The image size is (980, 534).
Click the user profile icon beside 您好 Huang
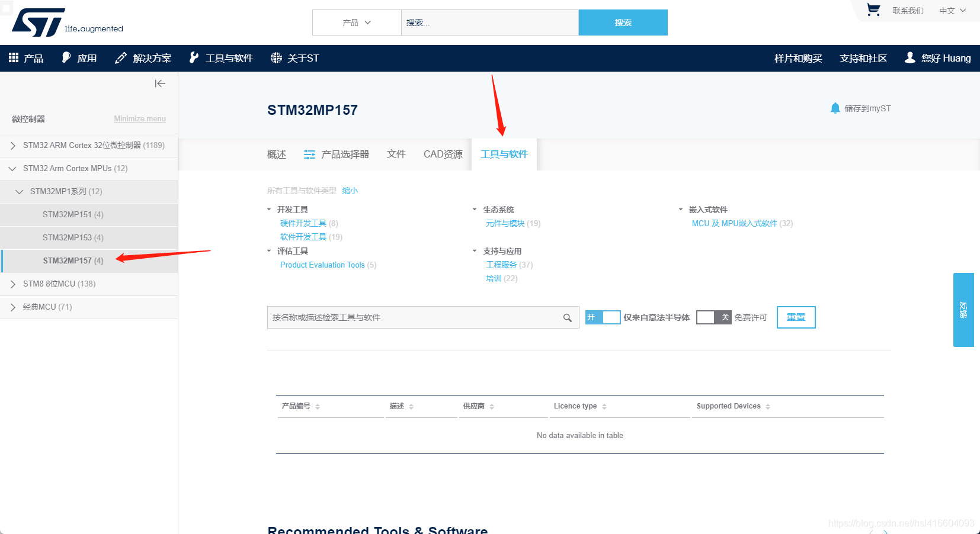click(x=910, y=58)
